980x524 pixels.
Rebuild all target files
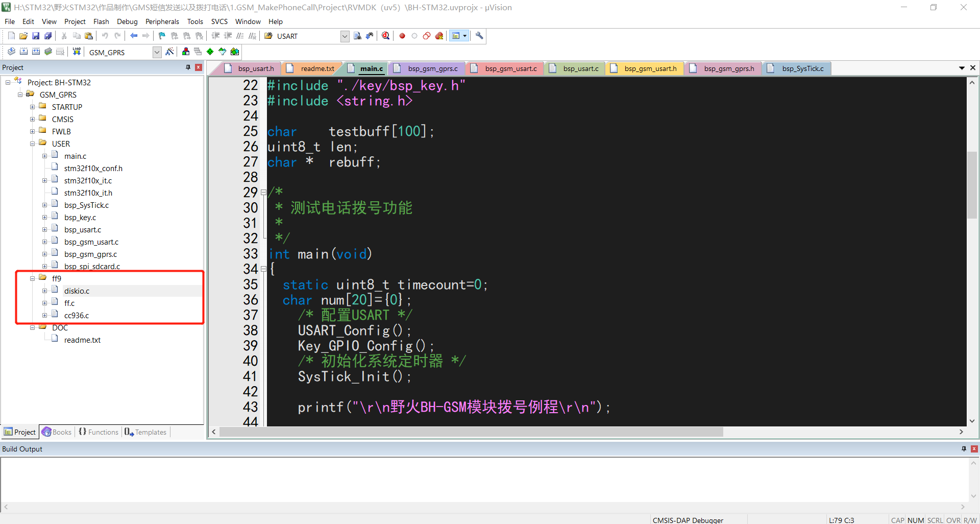36,52
